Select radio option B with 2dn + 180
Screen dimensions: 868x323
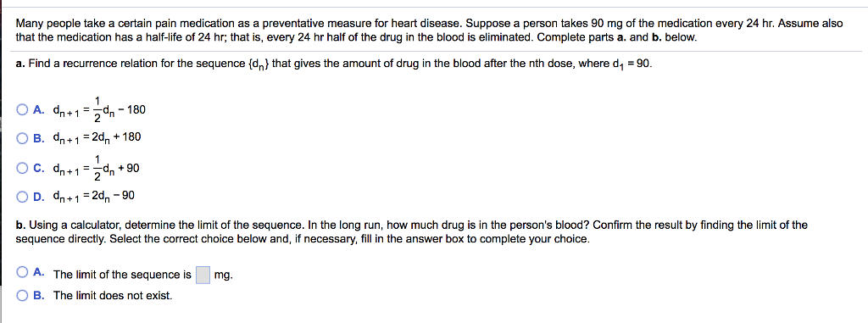point(22,138)
